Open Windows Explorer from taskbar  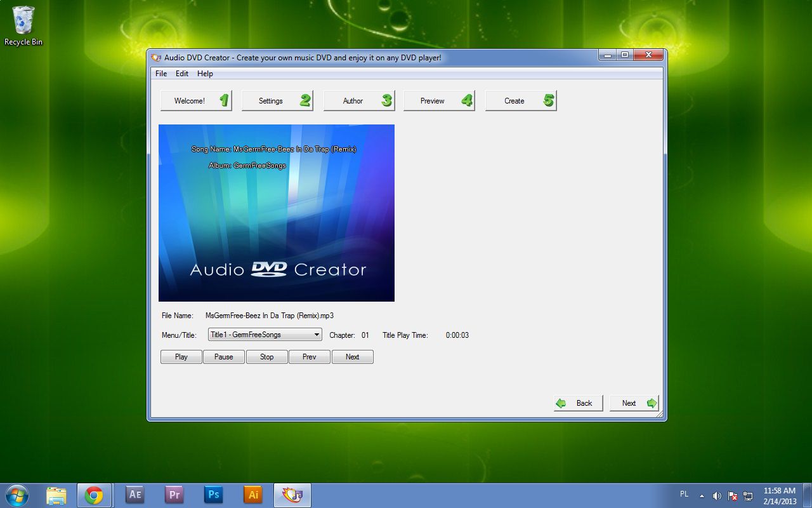pos(56,495)
